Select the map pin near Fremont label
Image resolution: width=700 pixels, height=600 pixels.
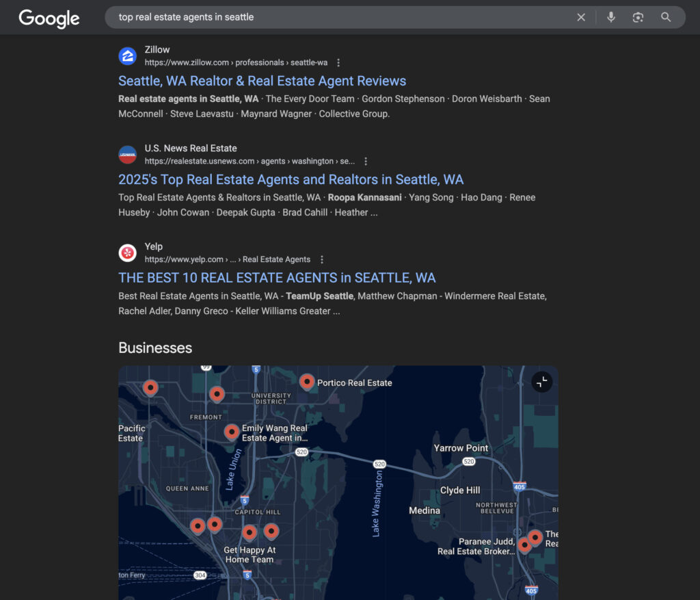(217, 395)
